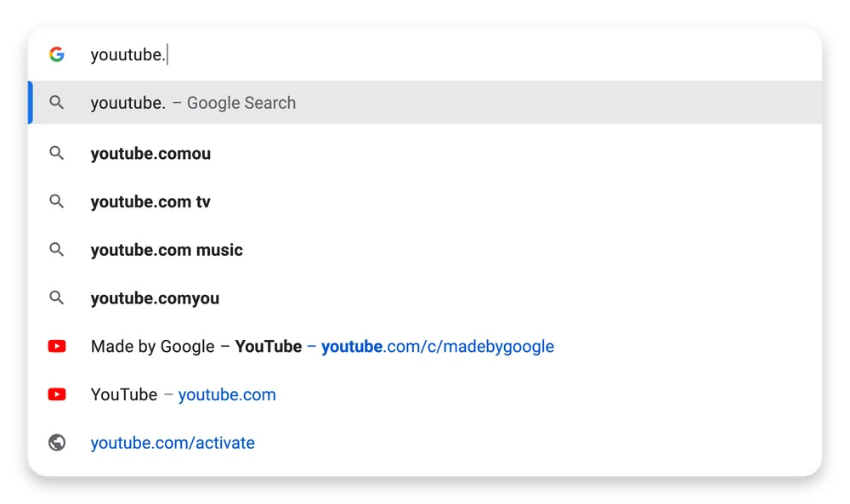The image size is (850, 504).
Task: Click the magnifier icon beside youtube.com tv
Action: pyautogui.click(x=56, y=201)
